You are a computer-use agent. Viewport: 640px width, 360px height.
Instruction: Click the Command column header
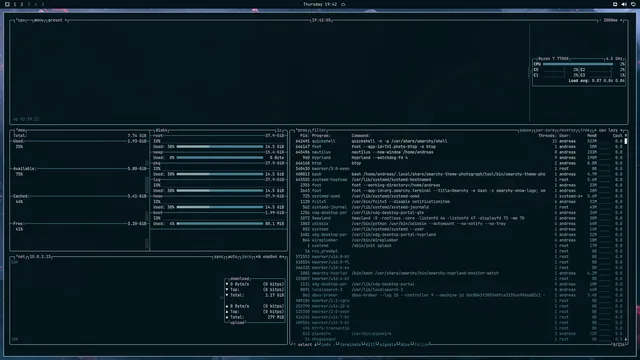360,136
